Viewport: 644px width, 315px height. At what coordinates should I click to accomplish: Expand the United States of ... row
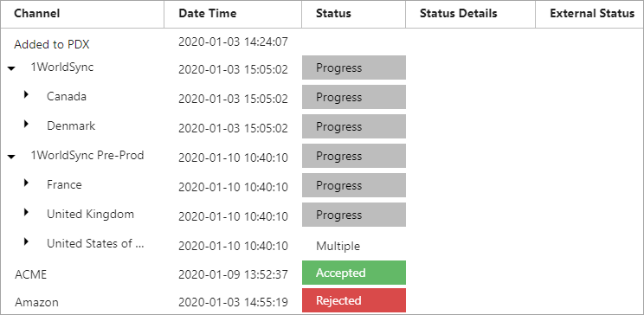click(27, 241)
